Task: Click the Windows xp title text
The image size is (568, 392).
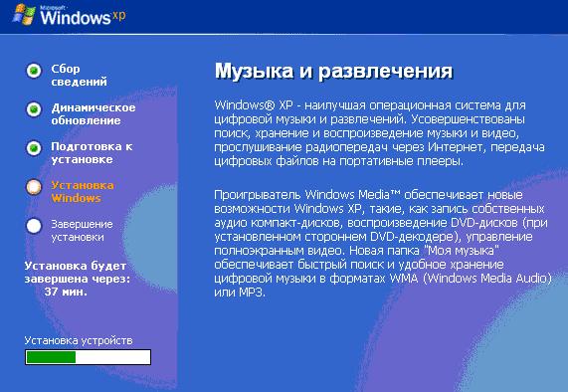Action: tap(83, 16)
